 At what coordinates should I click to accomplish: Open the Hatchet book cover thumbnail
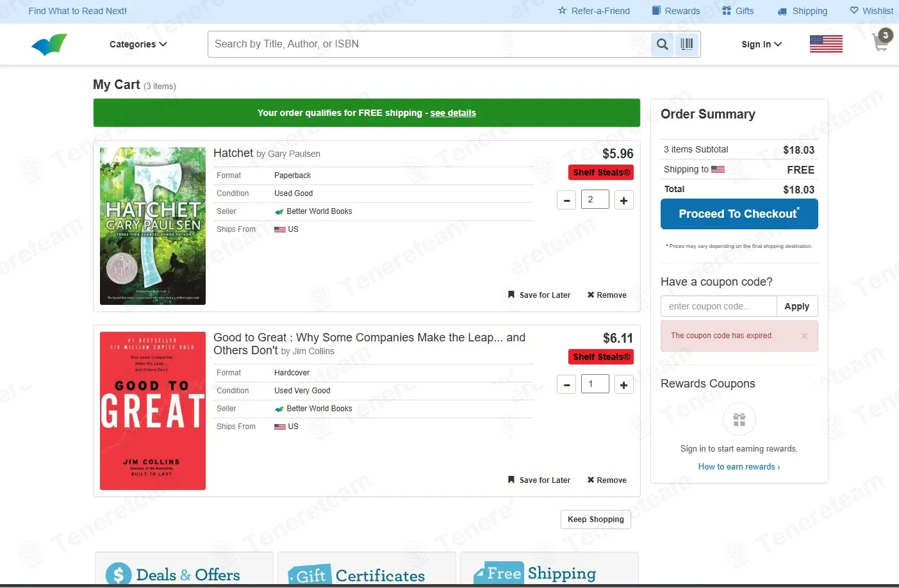[x=153, y=226]
